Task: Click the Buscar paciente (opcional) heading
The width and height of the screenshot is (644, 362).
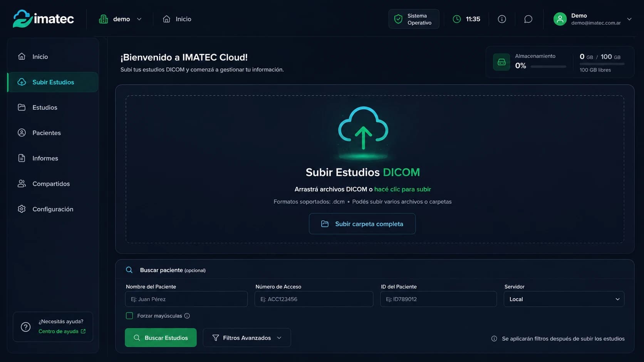Action: (173, 270)
